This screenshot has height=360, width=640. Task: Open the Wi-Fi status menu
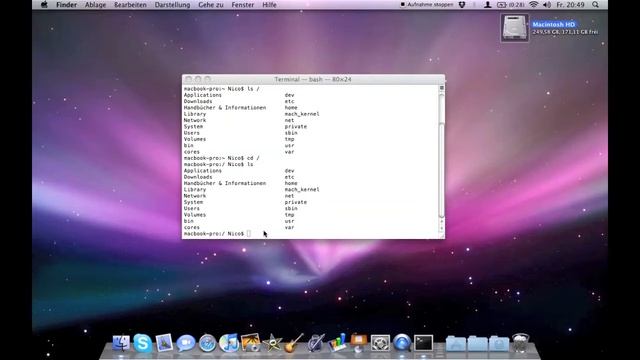point(533,4)
